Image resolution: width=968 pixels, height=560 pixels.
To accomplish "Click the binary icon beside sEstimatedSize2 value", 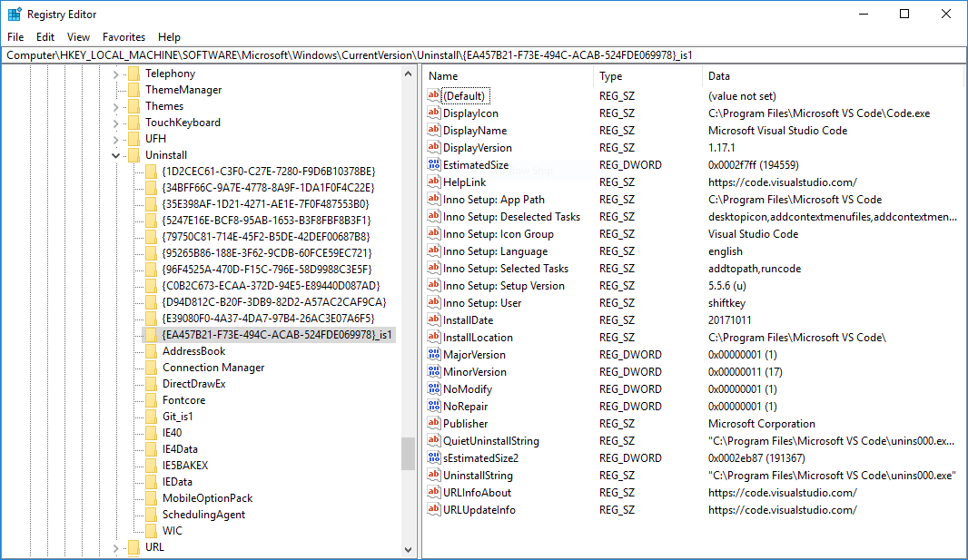I will point(433,458).
